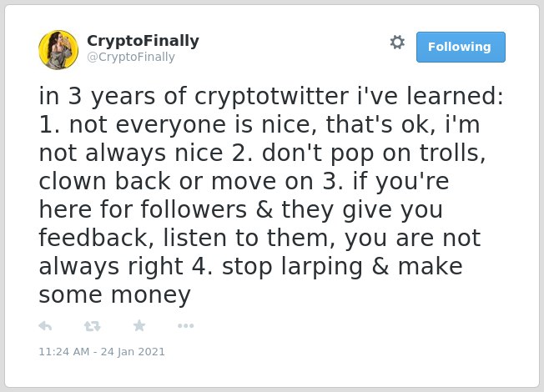Open the more options ellipsis icon
544x392 pixels.
(185, 326)
